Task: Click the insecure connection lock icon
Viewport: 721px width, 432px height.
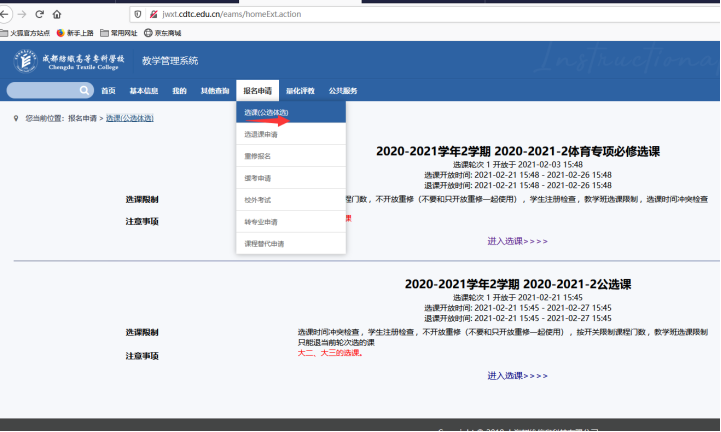Action: pyautogui.click(x=152, y=15)
